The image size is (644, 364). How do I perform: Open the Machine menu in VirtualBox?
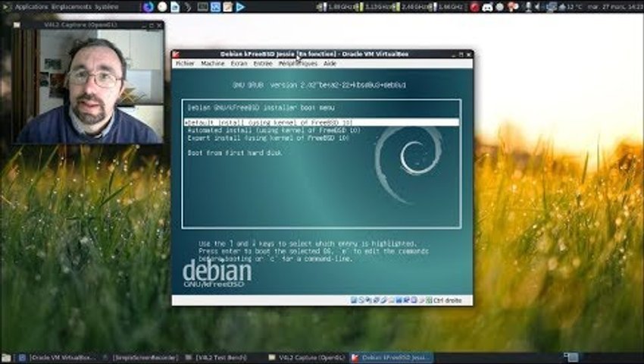pos(213,64)
